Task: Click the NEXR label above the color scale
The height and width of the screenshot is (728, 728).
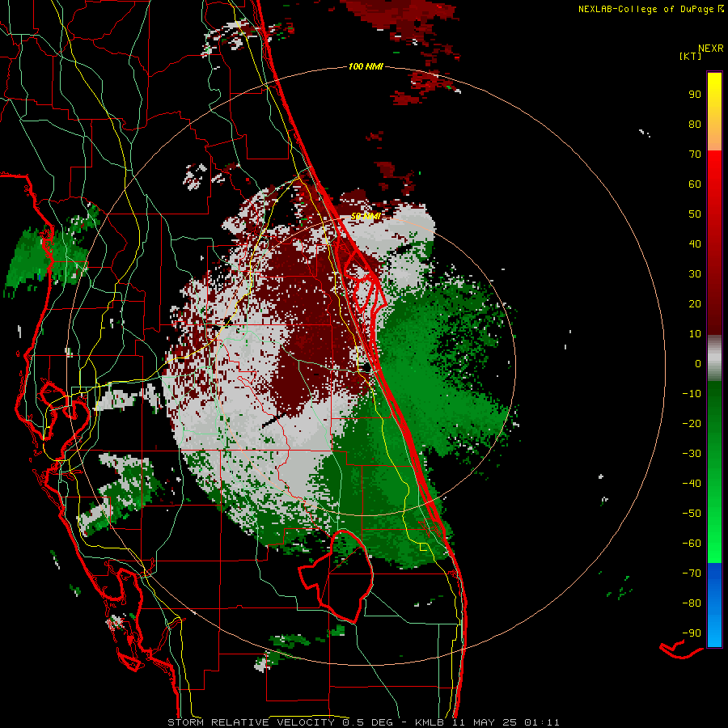Action: 711,49
